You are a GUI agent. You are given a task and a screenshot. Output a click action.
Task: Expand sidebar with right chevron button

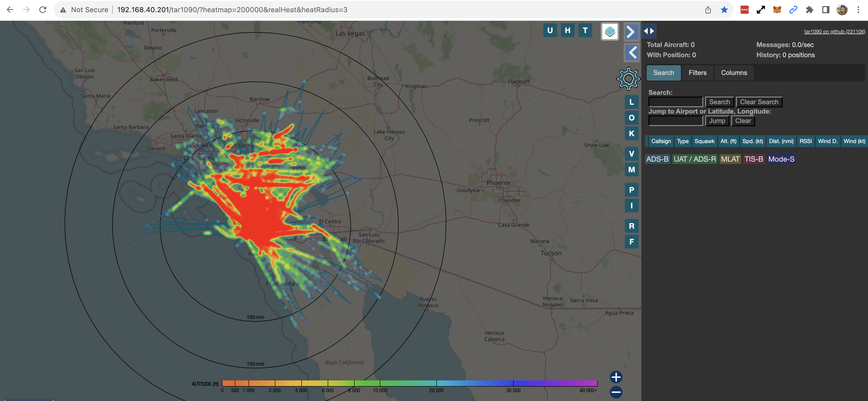(x=631, y=32)
